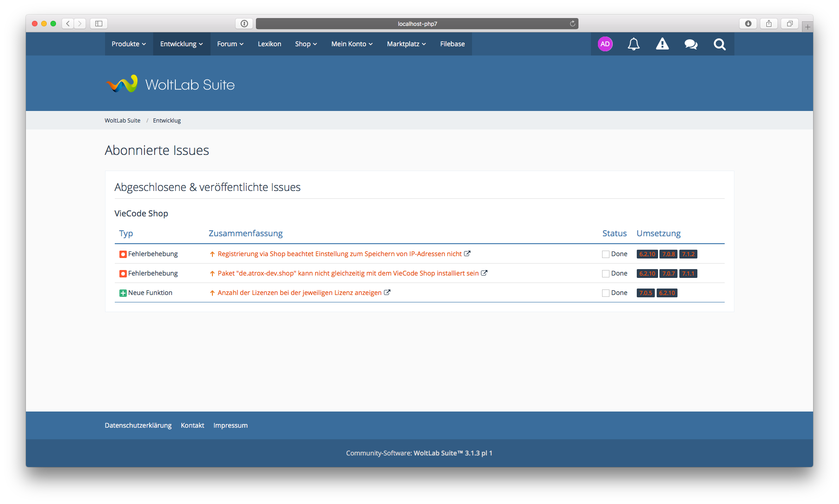Check Done for the Lizenzen anzeigen issue
The width and height of the screenshot is (839, 504).
[x=605, y=293]
